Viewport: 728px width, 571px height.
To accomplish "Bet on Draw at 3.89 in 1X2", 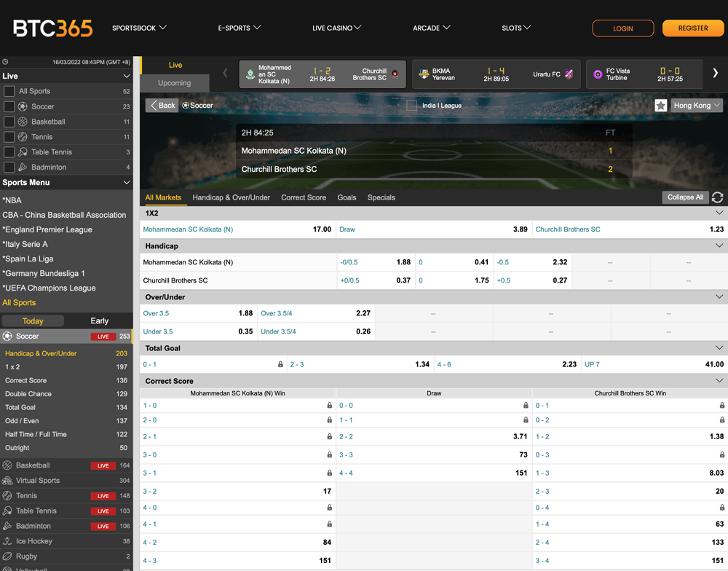I will click(x=434, y=229).
